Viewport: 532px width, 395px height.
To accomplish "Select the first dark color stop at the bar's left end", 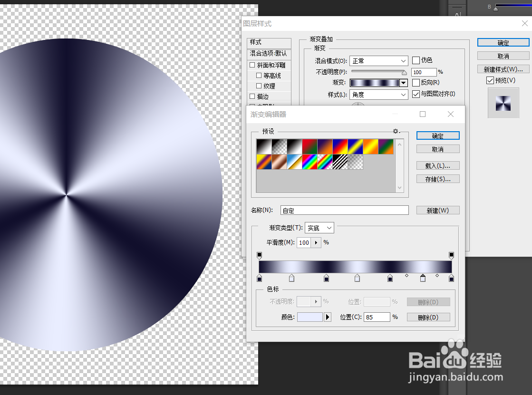I will coord(259,278).
